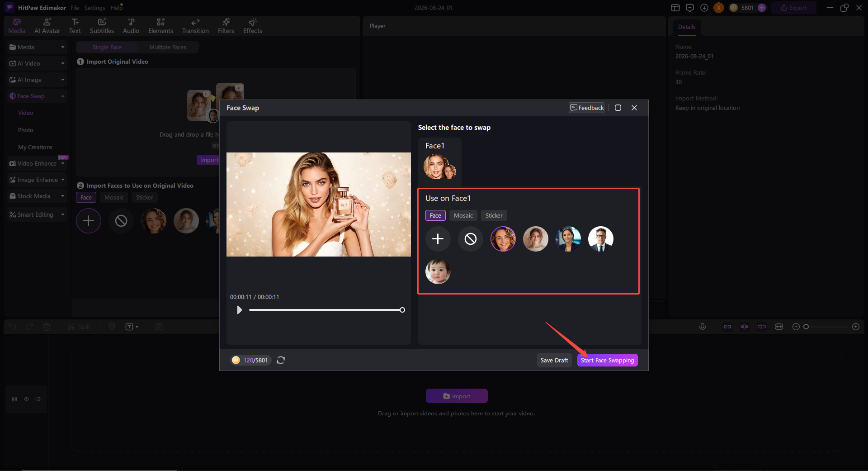
Task: Switch to the Multiple Faces tab
Action: (x=168, y=47)
